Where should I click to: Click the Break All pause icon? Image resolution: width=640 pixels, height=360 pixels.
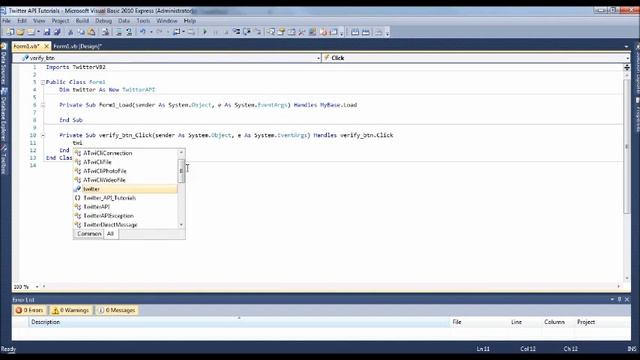[x=216, y=32]
